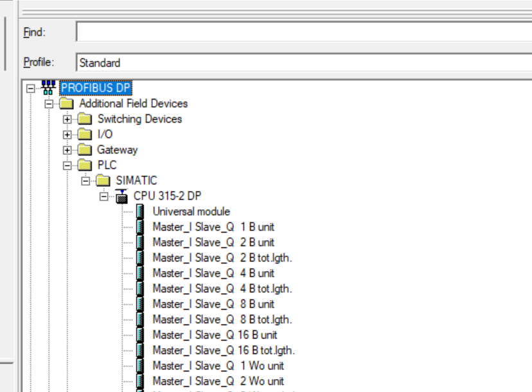Expand the Gateway folder
The height and width of the screenshot is (392, 532).
[67, 150]
